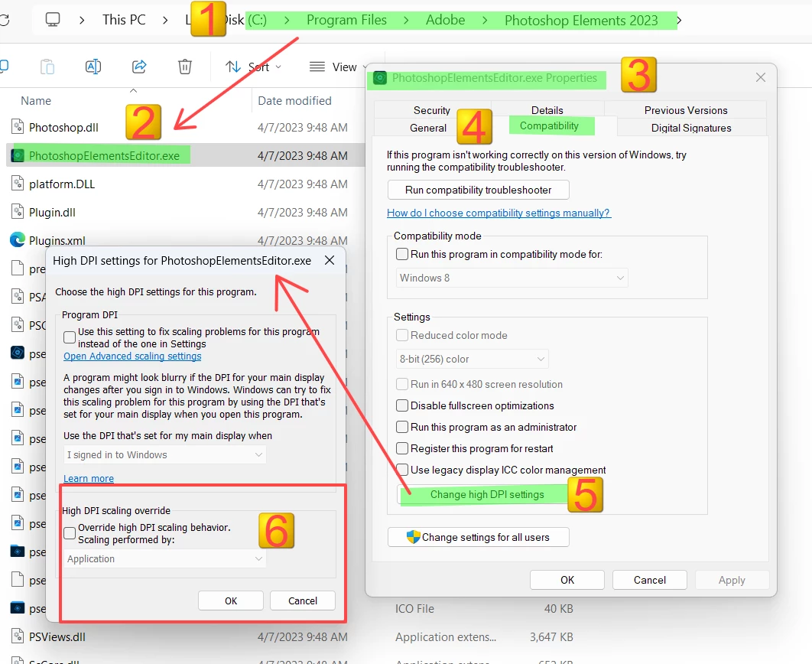Click OK in the Properties dialog
This screenshot has width=812, height=664.
point(567,580)
